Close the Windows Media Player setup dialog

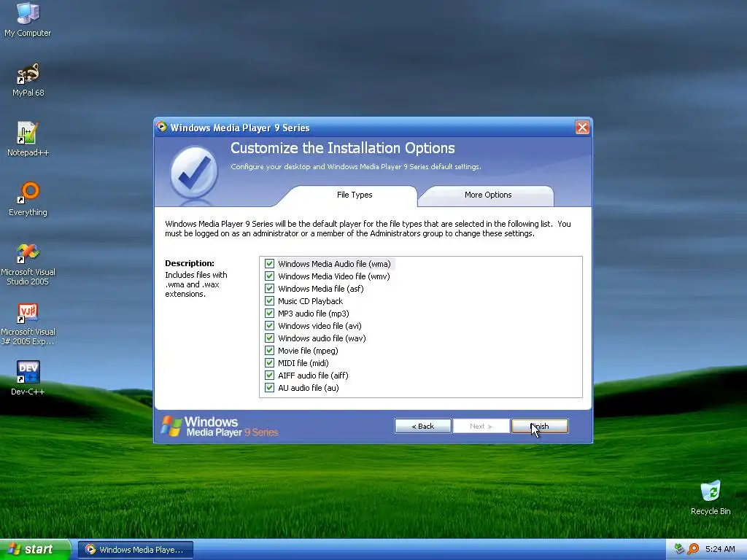[x=582, y=127]
